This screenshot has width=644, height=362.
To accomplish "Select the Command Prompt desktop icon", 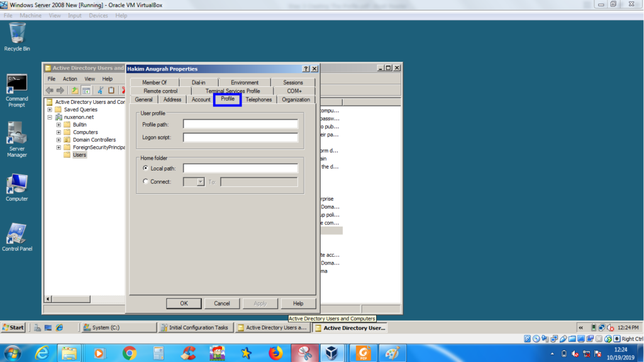I will coord(17,91).
